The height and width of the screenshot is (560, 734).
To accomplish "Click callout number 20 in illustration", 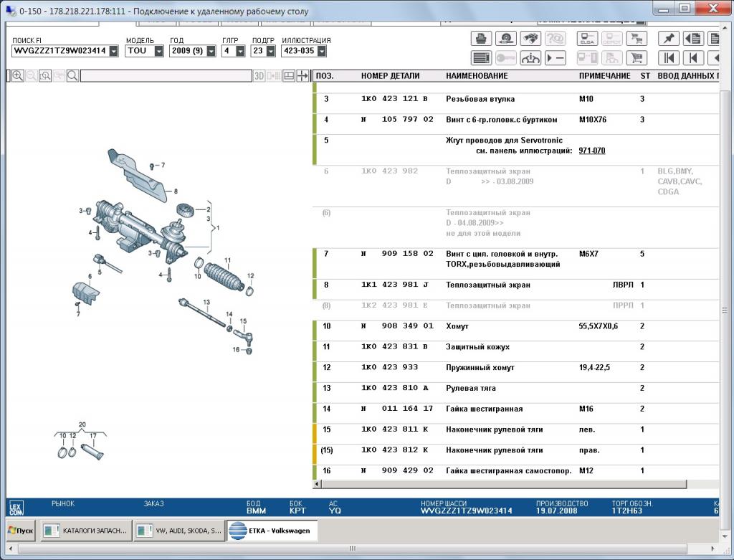I will [82, 424].
